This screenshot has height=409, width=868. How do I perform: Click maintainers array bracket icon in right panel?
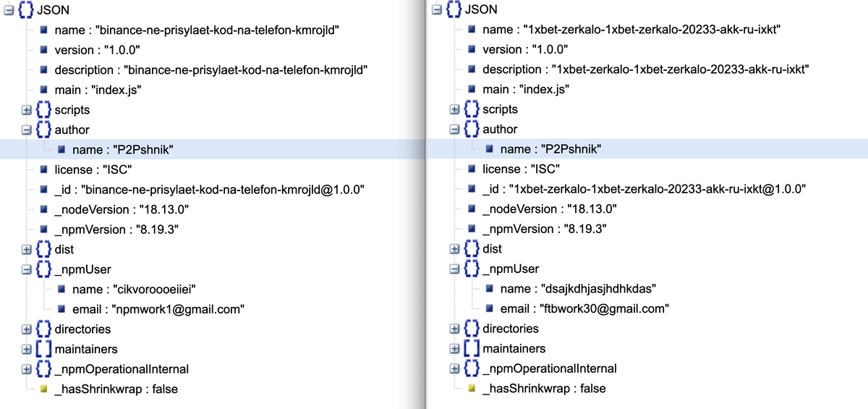tap(472, 348)
